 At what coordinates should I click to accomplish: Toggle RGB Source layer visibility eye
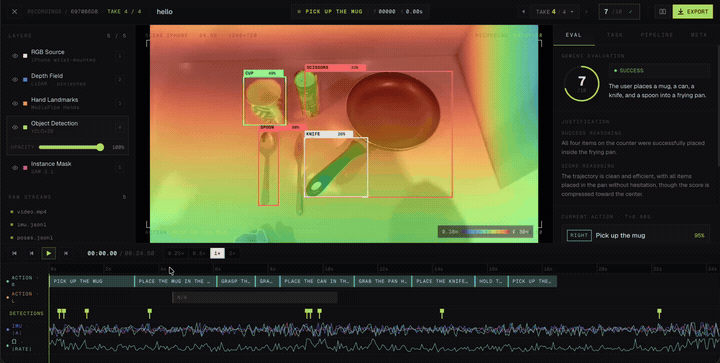point(15,56)
